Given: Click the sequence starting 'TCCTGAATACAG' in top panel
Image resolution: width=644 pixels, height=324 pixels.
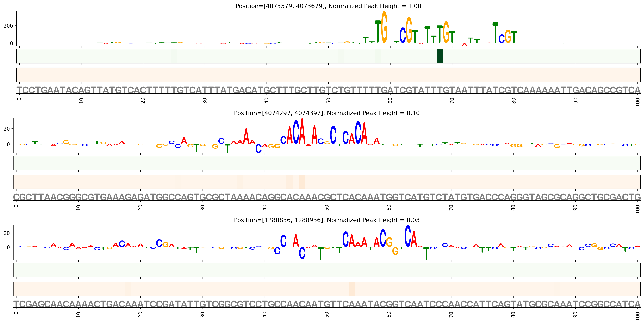Looking at the screenshot, I should 329,90.
